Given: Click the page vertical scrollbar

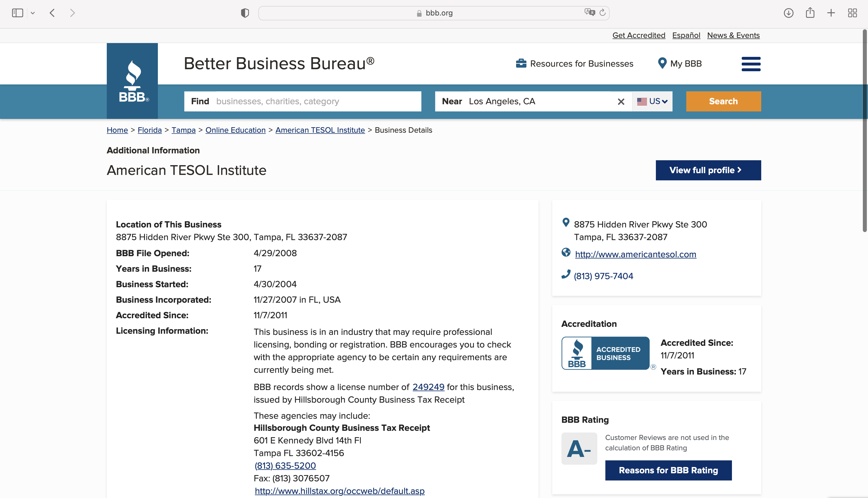Looking at the screenshot, I should coord(865,130).
